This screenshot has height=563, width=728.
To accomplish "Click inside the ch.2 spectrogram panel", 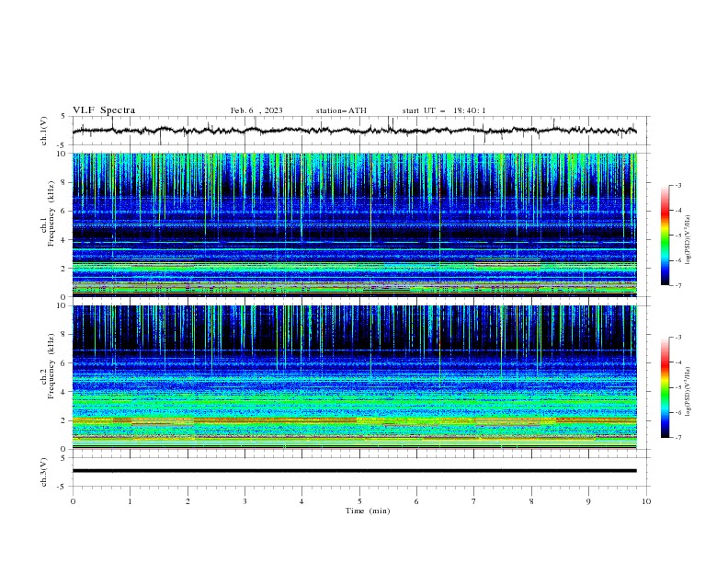I will tap(354, 377).
